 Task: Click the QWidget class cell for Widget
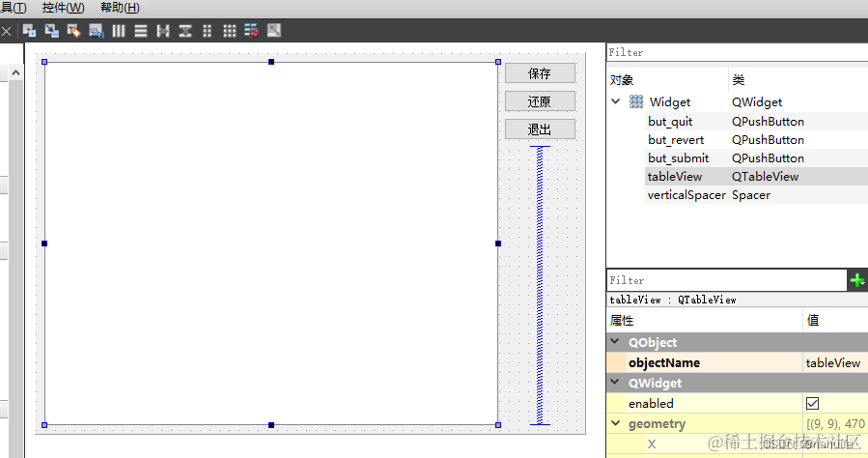[x=757, y=101]
